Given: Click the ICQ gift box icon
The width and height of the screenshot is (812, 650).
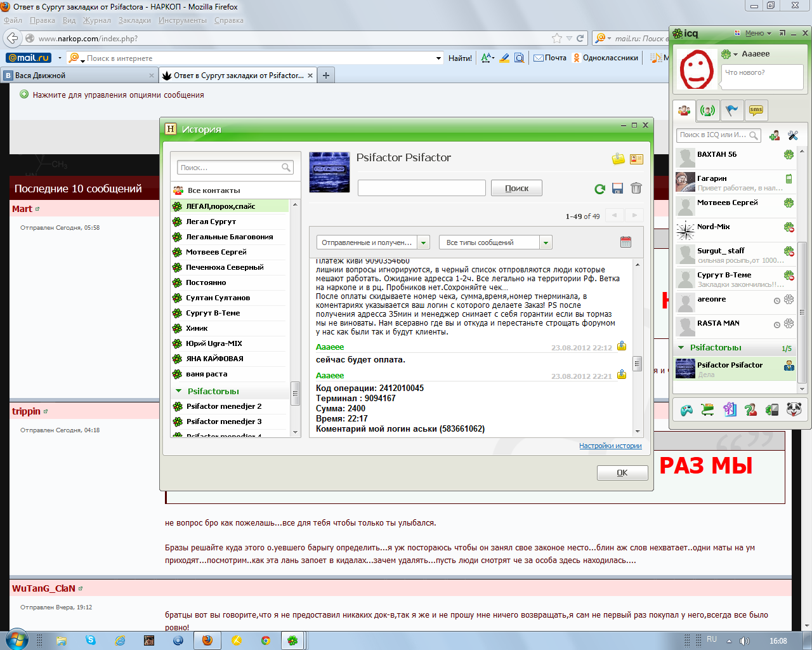Looking at the screenshot, I should (x=730, y=410).
